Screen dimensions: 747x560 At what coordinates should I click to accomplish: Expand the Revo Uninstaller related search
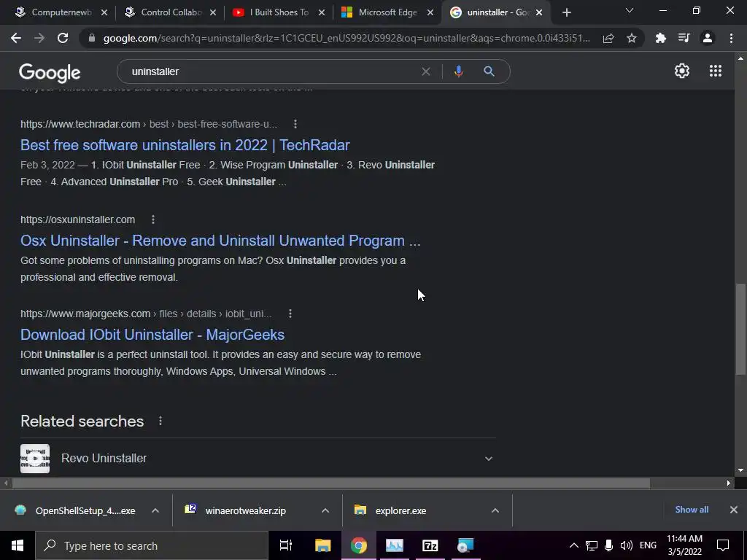pyautogui.click(x=488, y=459)
